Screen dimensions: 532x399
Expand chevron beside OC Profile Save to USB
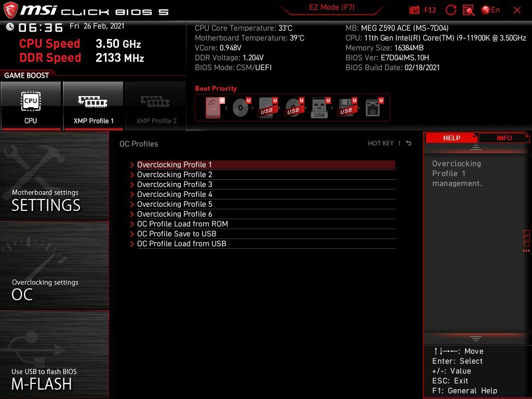tap(132, 234)
